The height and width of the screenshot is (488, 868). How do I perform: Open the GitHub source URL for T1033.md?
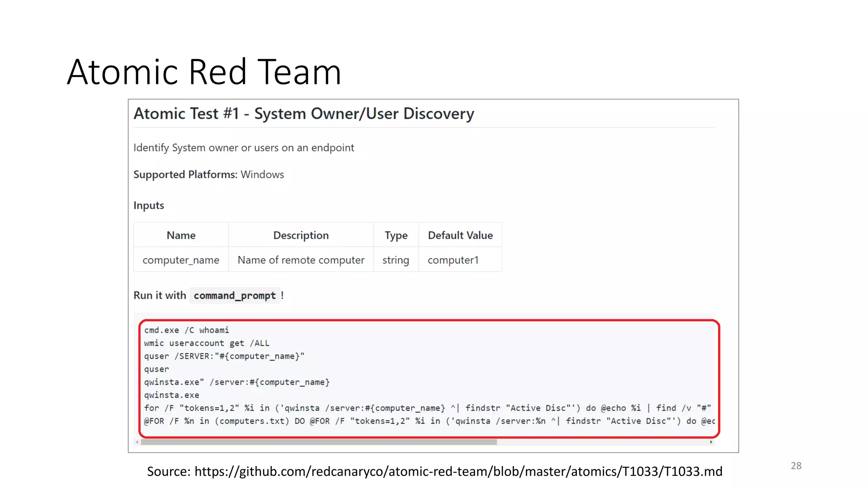coord(459,471)
